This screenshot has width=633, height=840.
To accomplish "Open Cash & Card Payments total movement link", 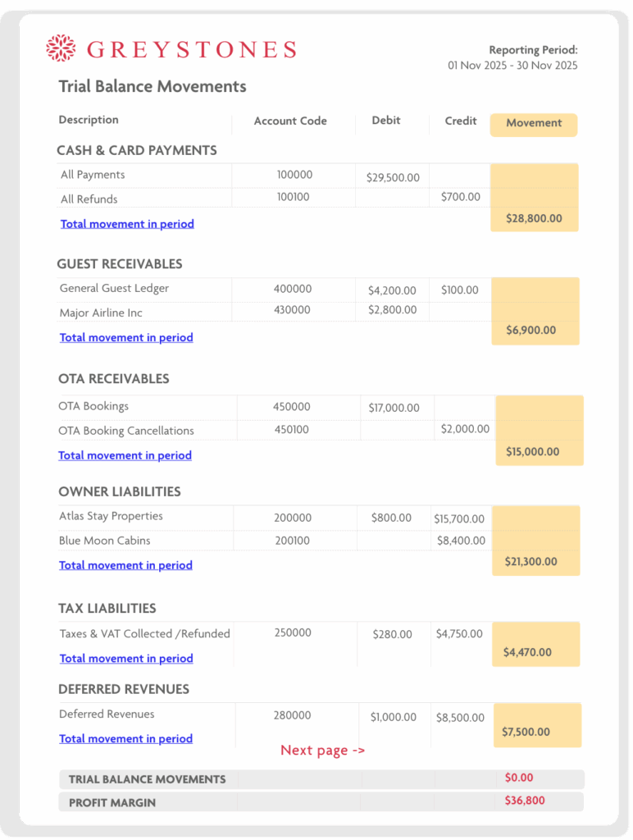I will pos(127,224).
